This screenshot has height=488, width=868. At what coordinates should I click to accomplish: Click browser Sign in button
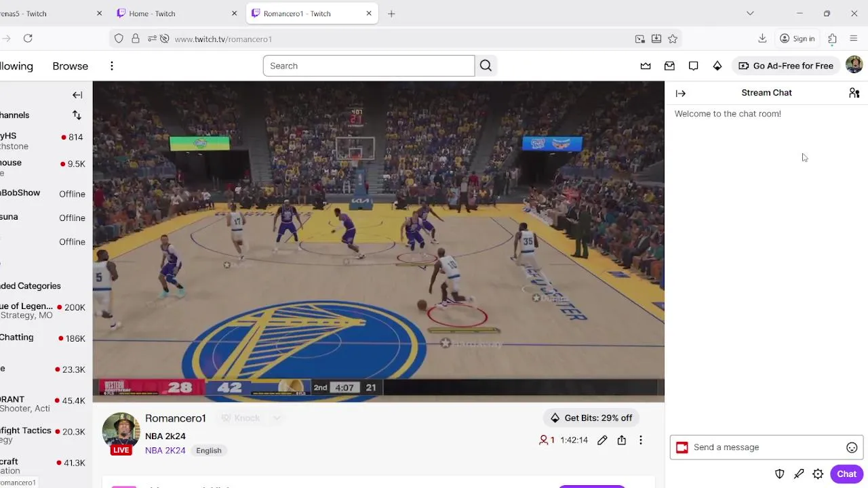pyautogui.click(x=797, y=39)
